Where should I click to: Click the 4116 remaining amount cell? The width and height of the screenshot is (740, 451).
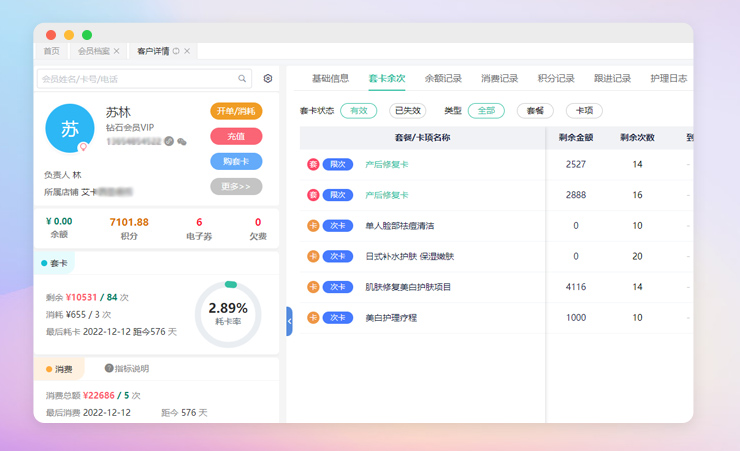576,287
